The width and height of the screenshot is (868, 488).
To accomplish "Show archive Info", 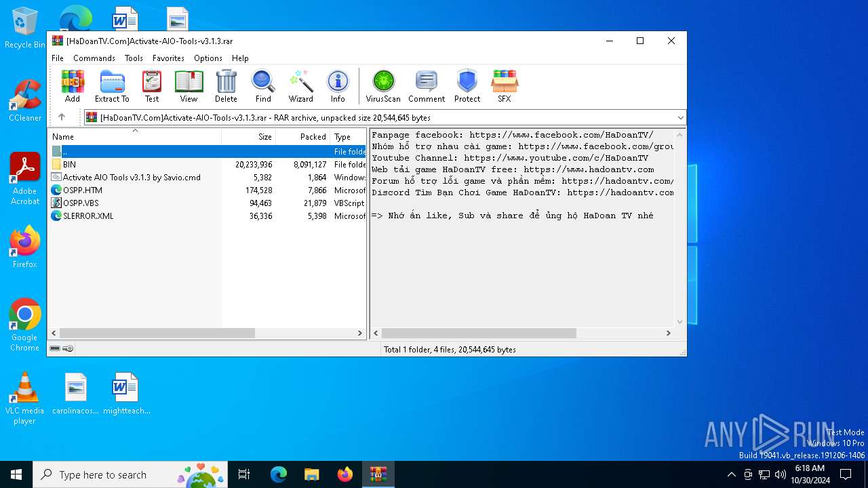I will [338, 86].
